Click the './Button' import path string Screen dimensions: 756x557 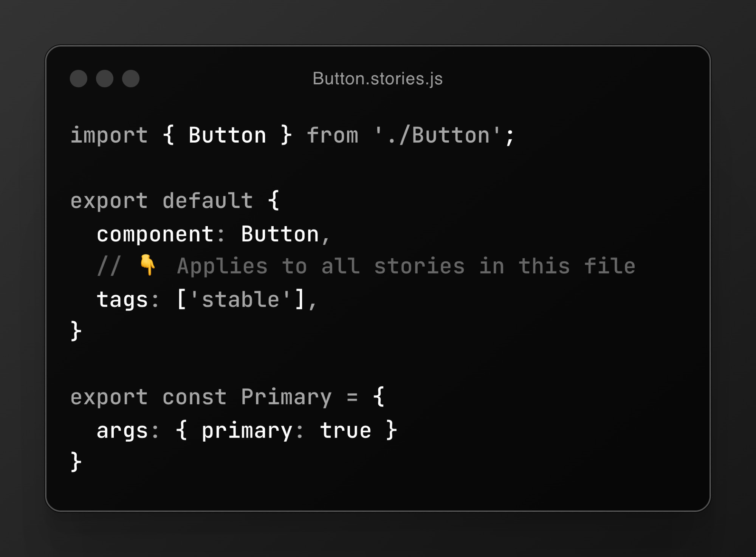438,135
